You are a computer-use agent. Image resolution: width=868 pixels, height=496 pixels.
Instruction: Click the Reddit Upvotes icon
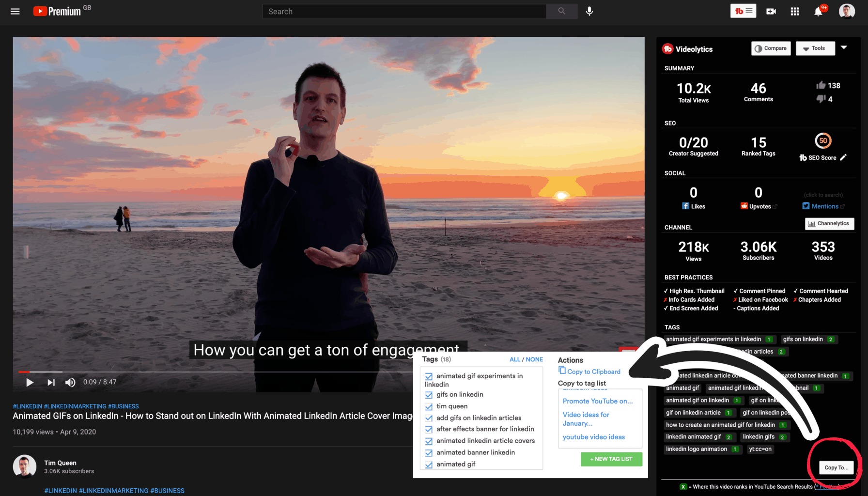(744, 206)
